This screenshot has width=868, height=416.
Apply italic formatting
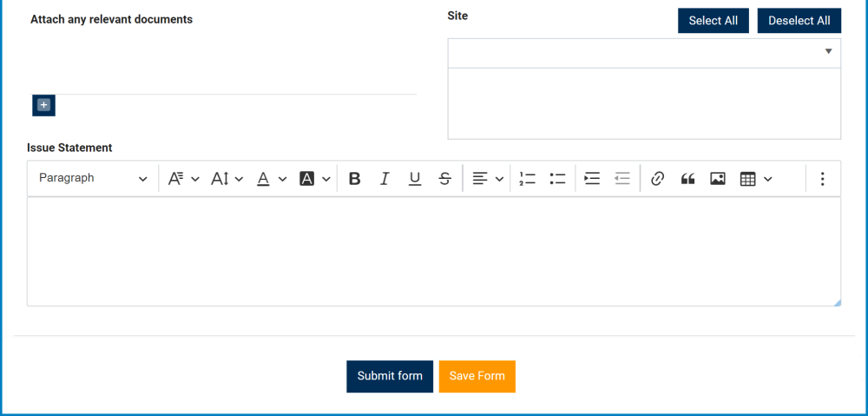click(x=385, y=179)
